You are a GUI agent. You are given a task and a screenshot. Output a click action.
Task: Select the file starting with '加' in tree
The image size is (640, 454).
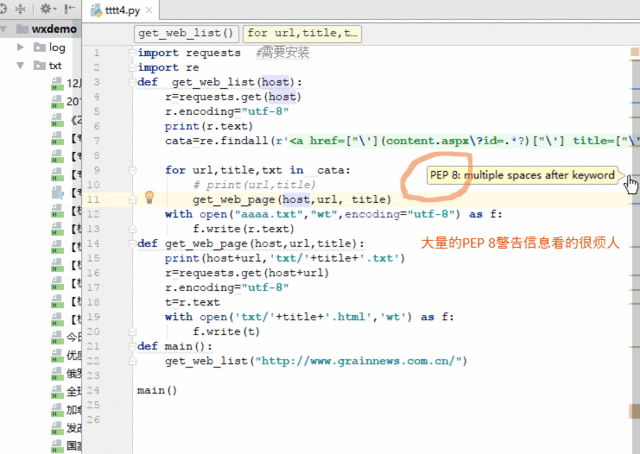[74, 409]
